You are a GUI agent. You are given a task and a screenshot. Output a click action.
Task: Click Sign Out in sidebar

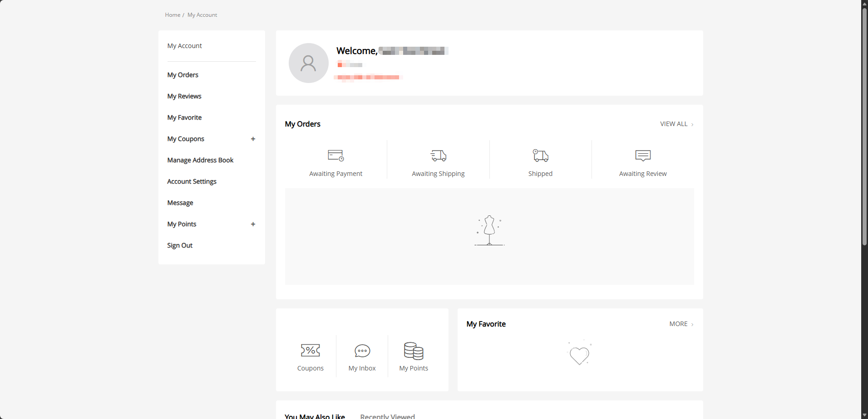180,245
